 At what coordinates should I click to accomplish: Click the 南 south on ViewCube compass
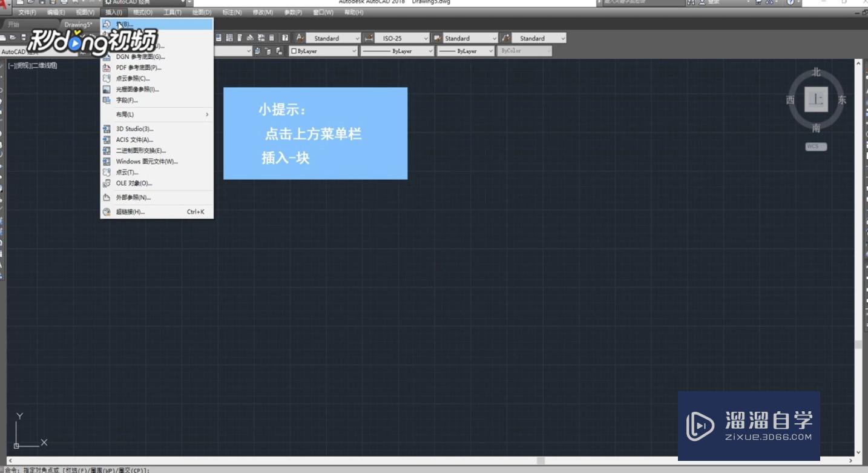(816, 128)
